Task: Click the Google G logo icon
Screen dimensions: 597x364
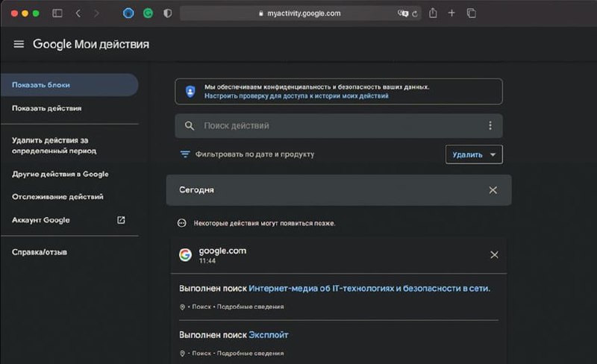Action: tap(185, 254)
